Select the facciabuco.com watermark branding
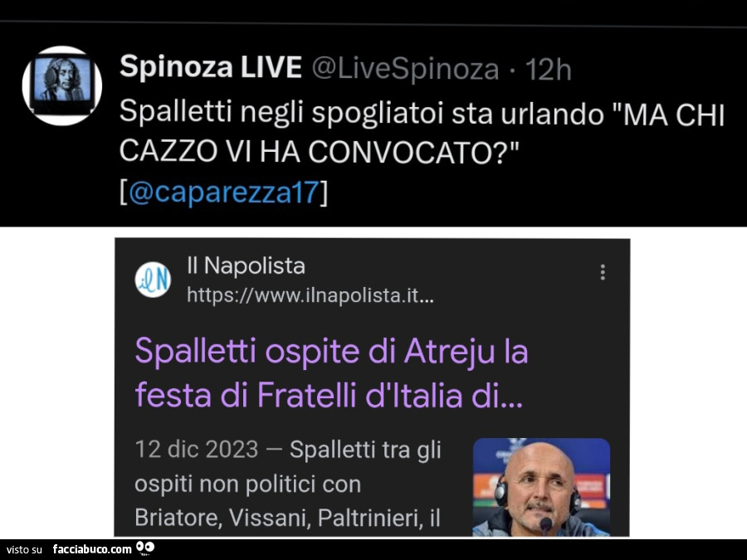 pyautogui.click(x=91, y=548)
